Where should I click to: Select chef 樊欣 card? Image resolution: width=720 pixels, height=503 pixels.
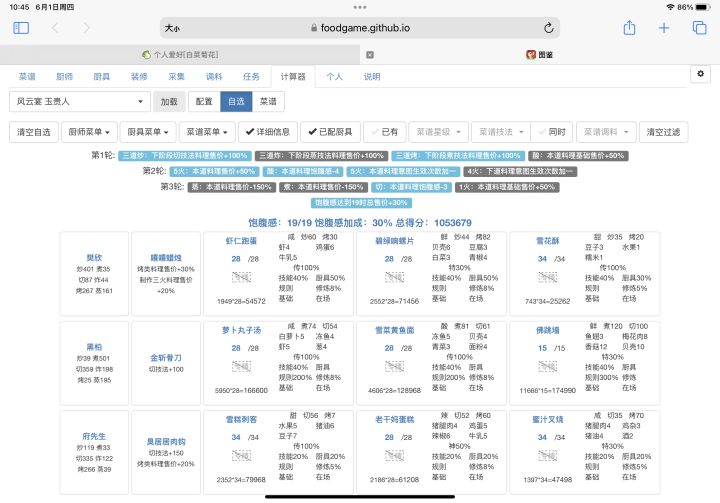coord(94,274)
